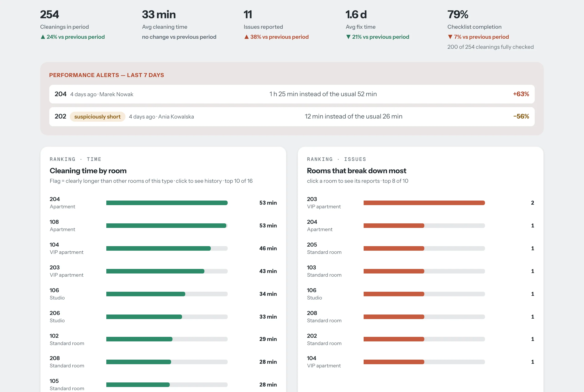584x392 pixels.
Task: Click the −56% alert value
Action: coord(521,116)
